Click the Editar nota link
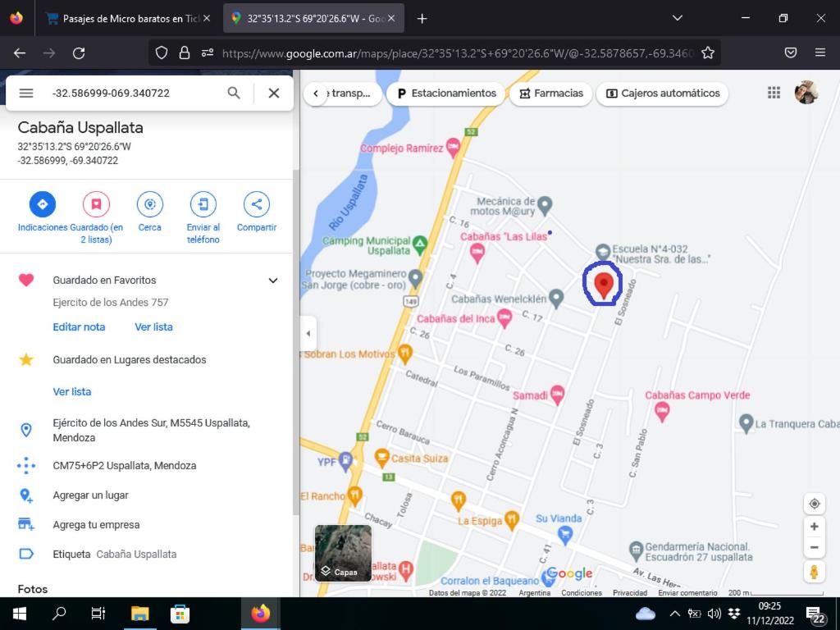Image resolution: width=840 pixels, height=630 pixels. pyautogui.click(x=79, y=326)
